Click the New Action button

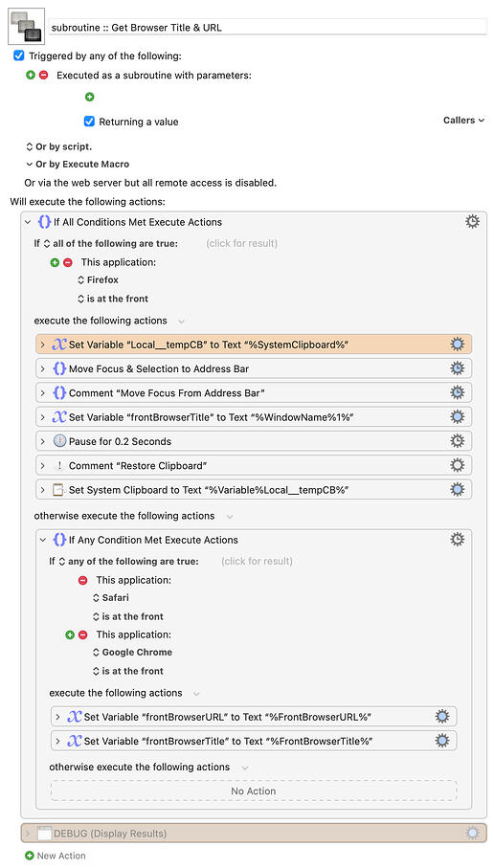click(x=56, y=856)
